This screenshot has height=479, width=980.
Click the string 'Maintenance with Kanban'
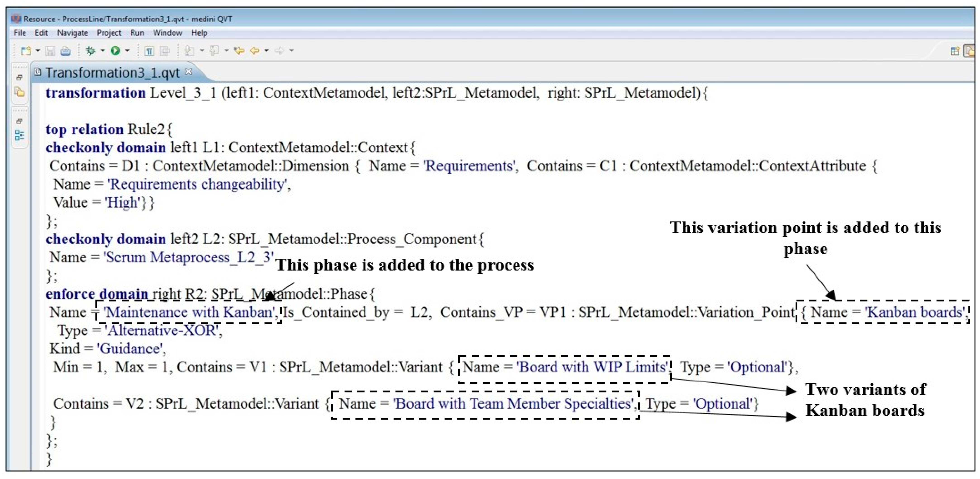pyautogui.click(x=189, y=312)
